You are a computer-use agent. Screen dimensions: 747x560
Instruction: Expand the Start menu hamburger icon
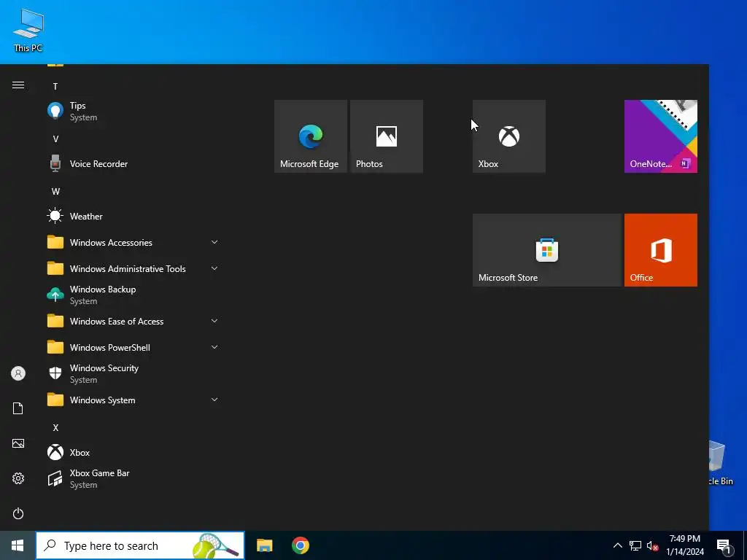pos(18,85)
